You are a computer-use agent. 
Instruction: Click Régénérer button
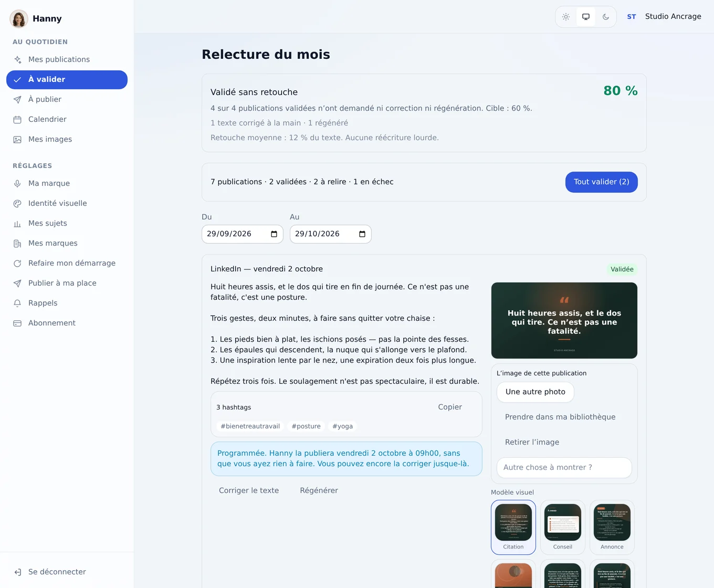pyautogui.click(x=319, y=490)
